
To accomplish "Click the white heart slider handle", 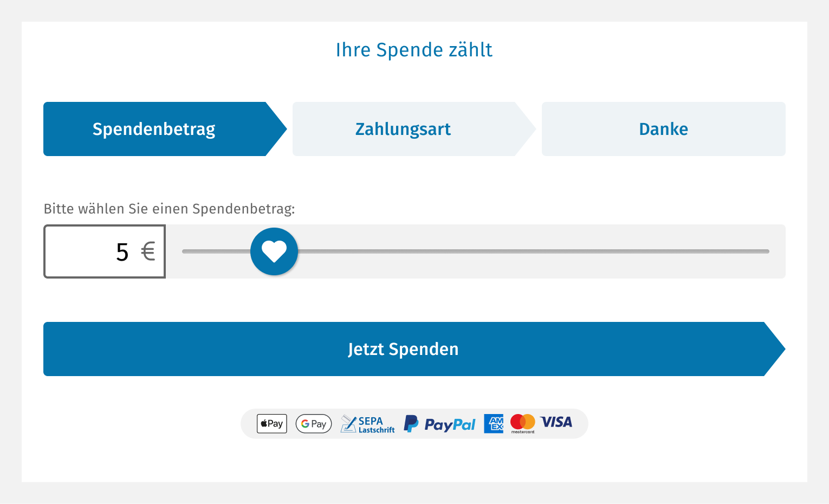I will (x=274, y=251).
